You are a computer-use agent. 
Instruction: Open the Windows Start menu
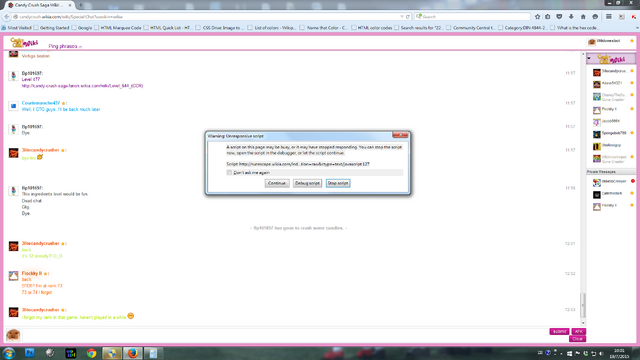click(9, 353)
